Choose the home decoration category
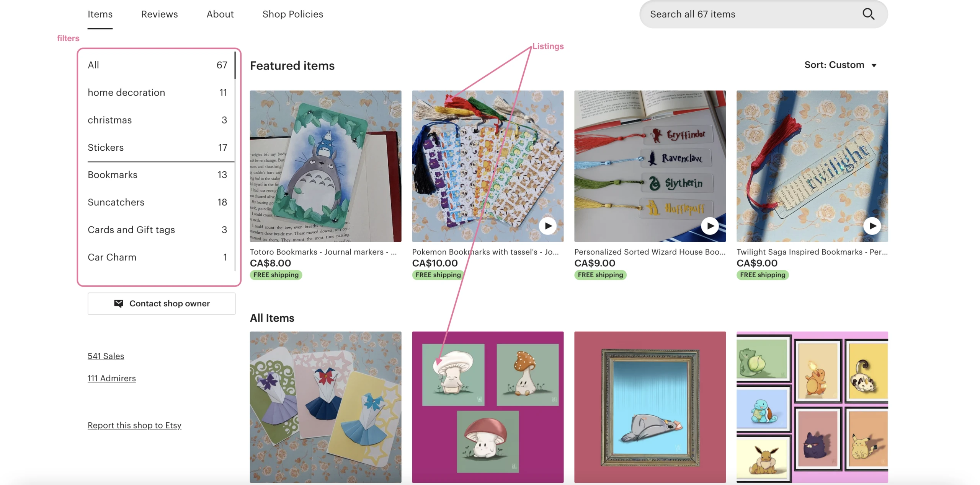 (157, 92)
